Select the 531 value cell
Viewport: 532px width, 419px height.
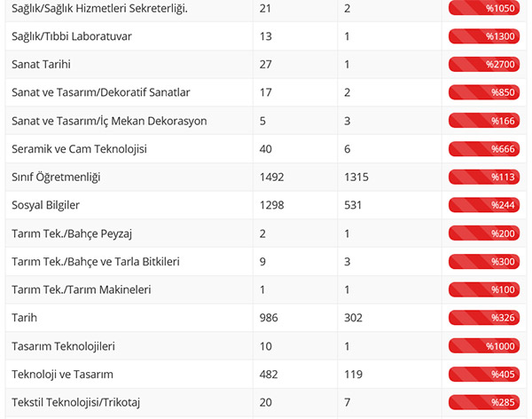coord(353,205)
